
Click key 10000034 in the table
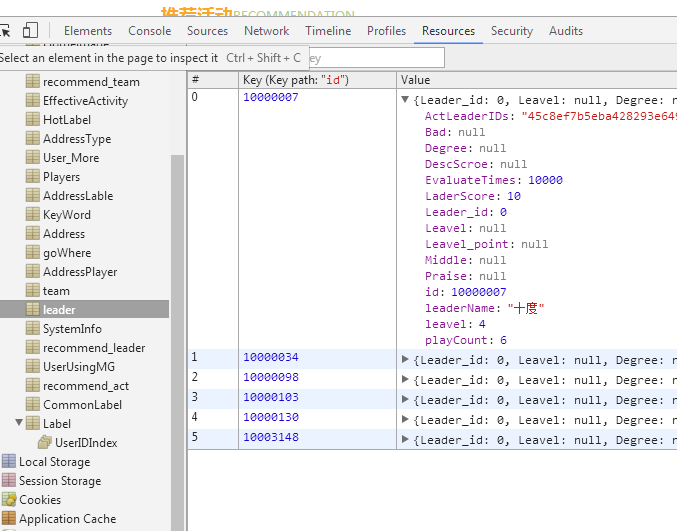coord(271,357)
